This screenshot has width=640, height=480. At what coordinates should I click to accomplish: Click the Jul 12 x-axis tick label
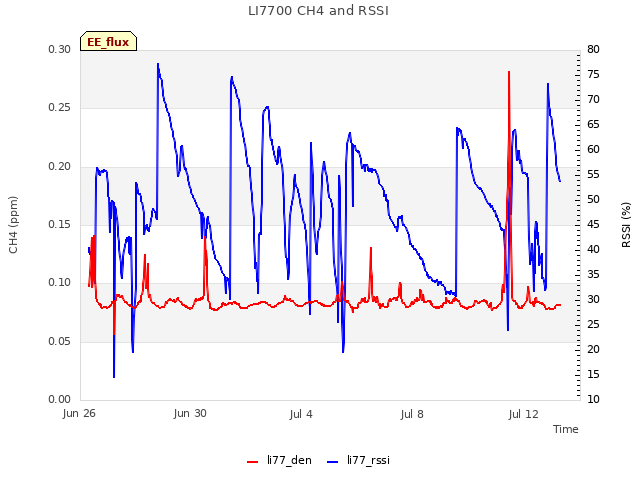tap(523, 414)
